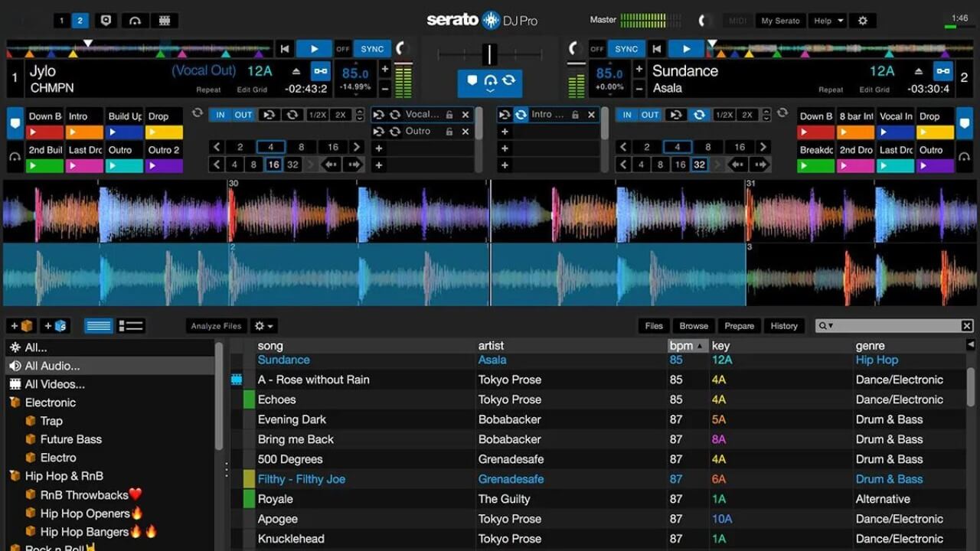Select 32-beat jump size on deck 1
The width and height of the screenshot is (980, 551).
292,165
